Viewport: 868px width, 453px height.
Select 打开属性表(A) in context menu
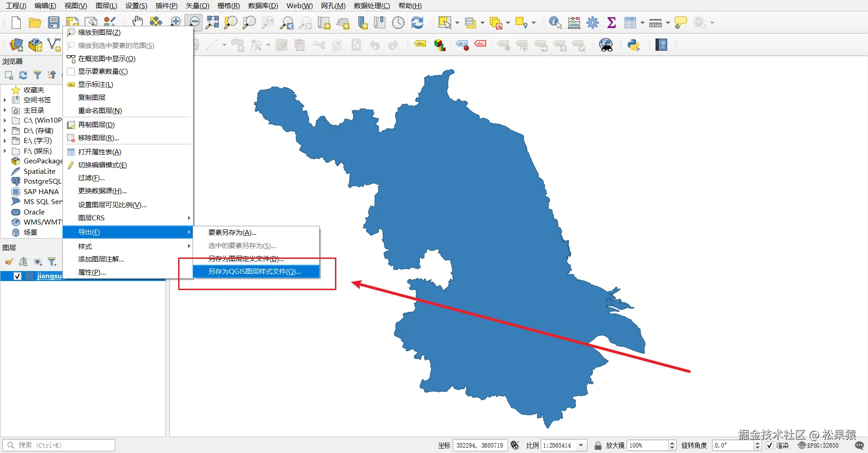(x=128, y=152)
